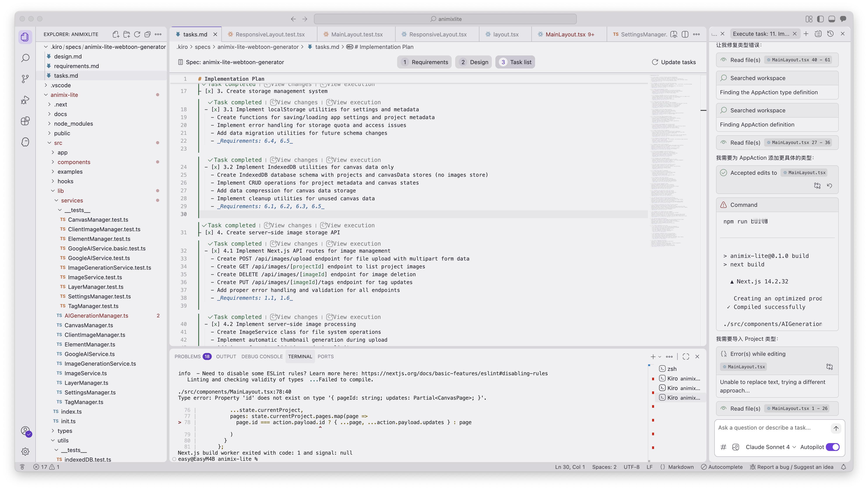
Task: Open the Run and Debug view
Action: tap(25, 100)
